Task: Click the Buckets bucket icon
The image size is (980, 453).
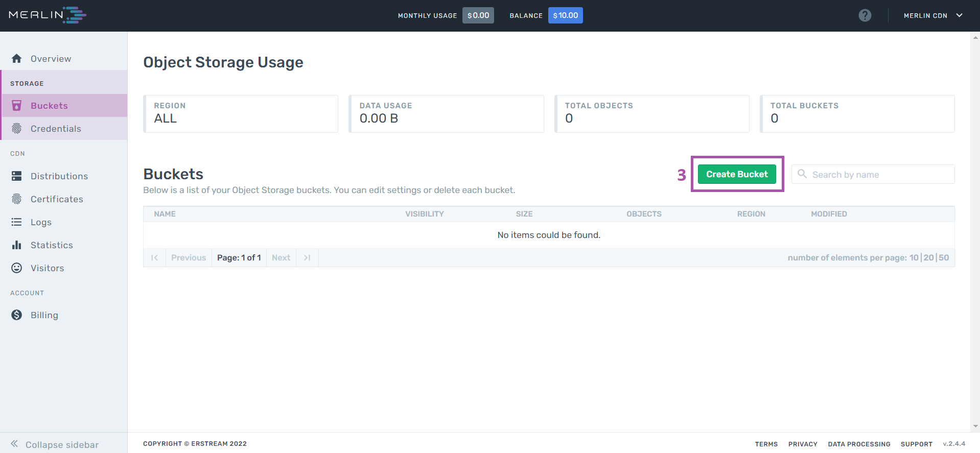Action: 17,106
